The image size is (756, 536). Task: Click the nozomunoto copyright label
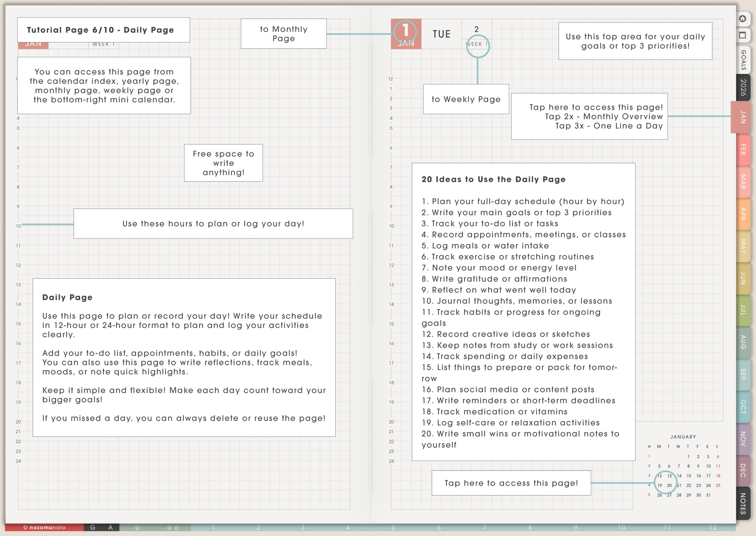click(x=44, y=527)
